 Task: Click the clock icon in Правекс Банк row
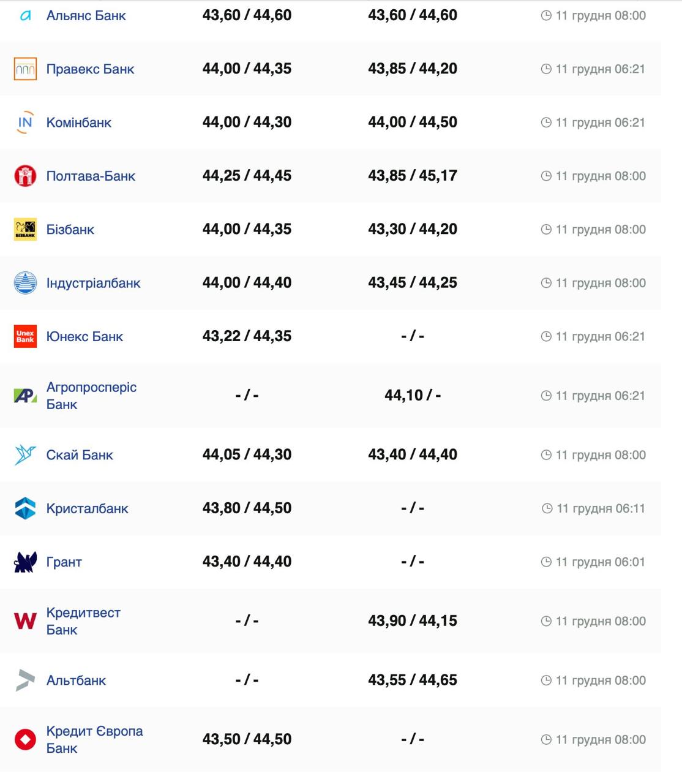click(546, 69)
